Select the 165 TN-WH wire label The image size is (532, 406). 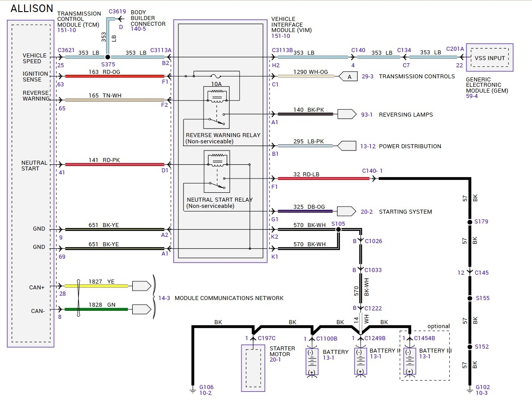pos(105,96)
